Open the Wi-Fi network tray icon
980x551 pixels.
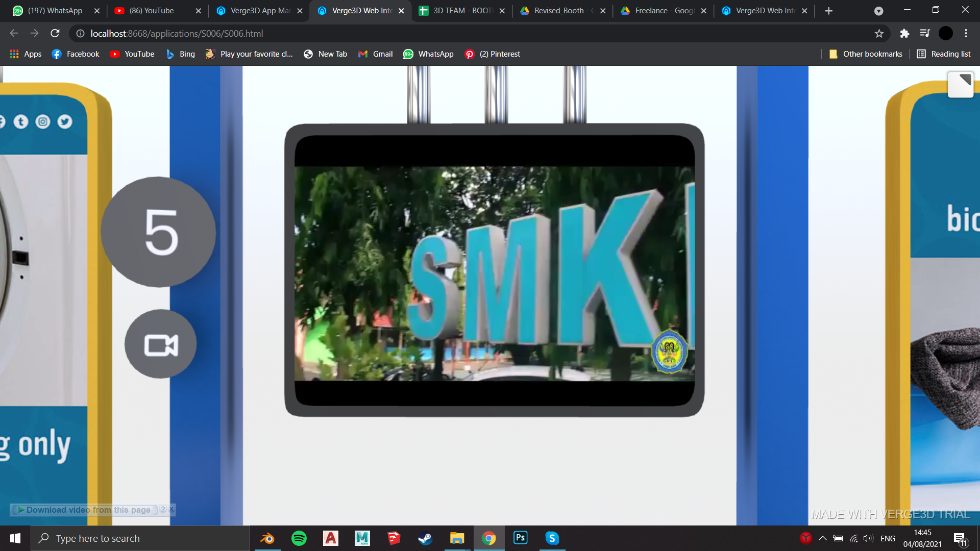853,538
